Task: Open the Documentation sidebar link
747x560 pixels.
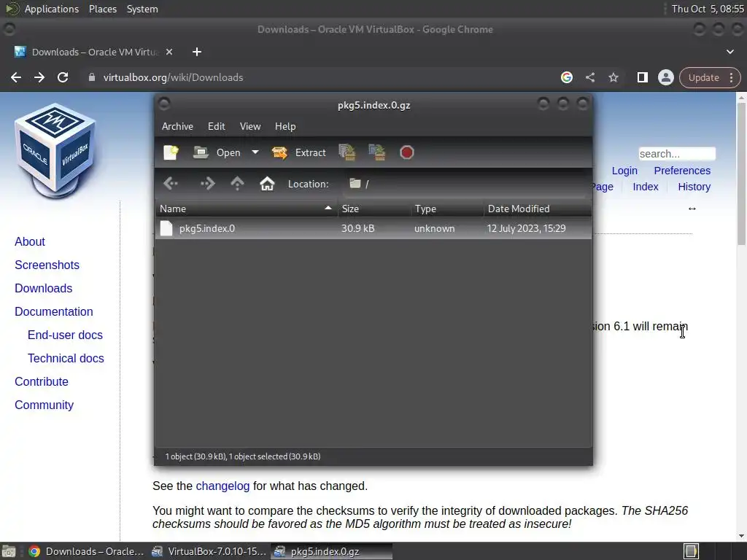Action: [54, 312]
